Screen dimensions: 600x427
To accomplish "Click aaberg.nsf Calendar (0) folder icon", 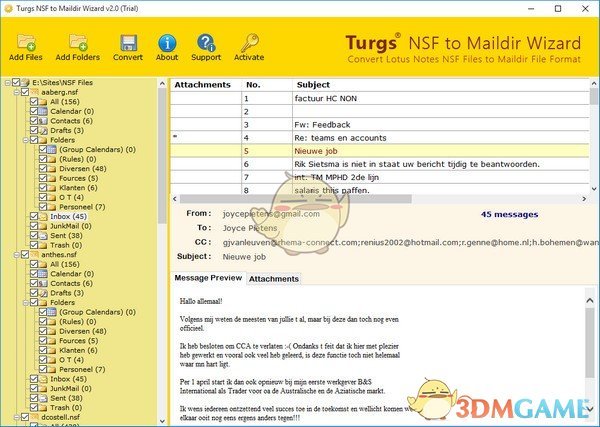I will (x=43, y=111).
